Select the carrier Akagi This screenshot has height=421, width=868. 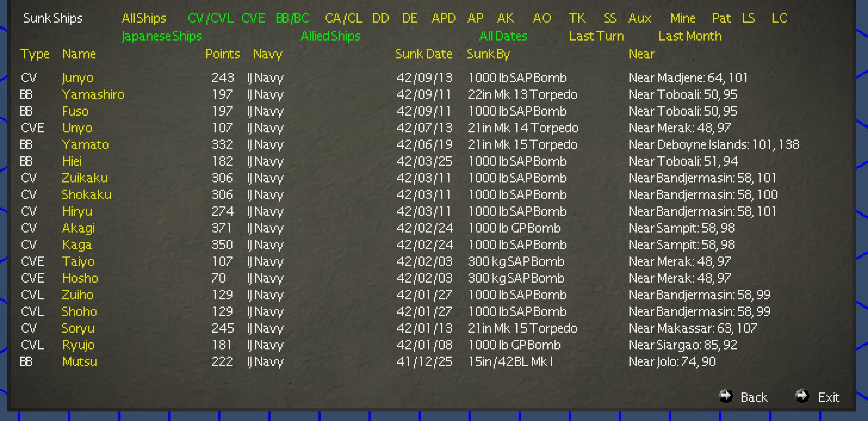coord(78,228)
